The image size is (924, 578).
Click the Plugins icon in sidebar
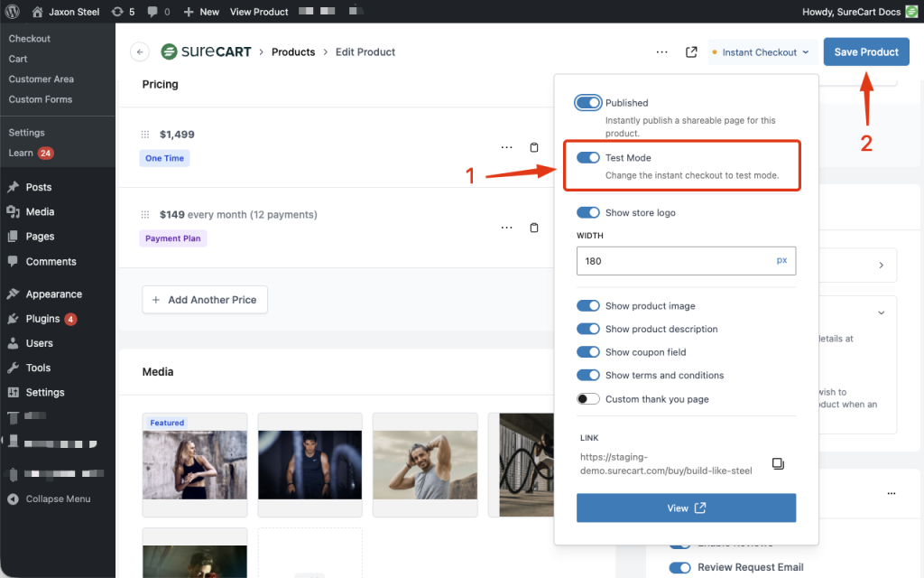click(13, 319)
